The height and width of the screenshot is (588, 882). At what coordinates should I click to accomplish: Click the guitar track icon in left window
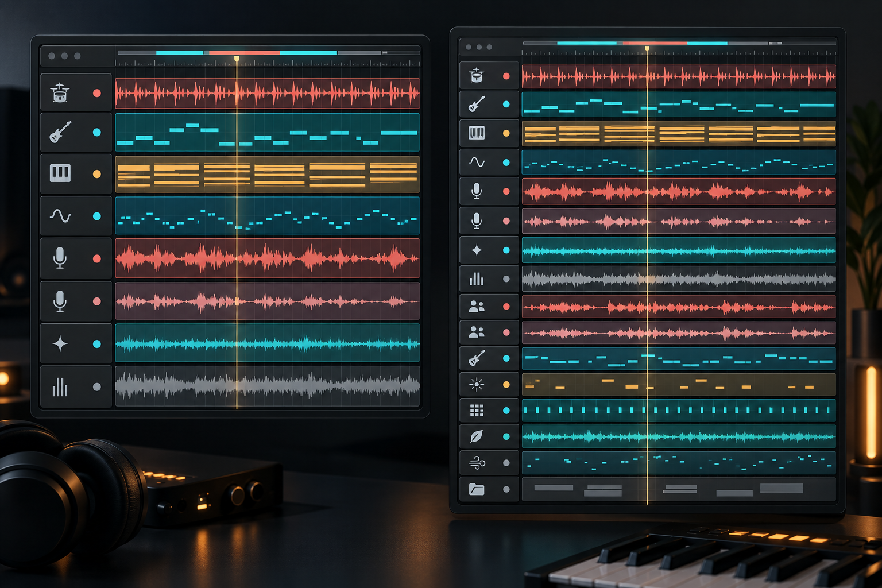click(60, 132)
